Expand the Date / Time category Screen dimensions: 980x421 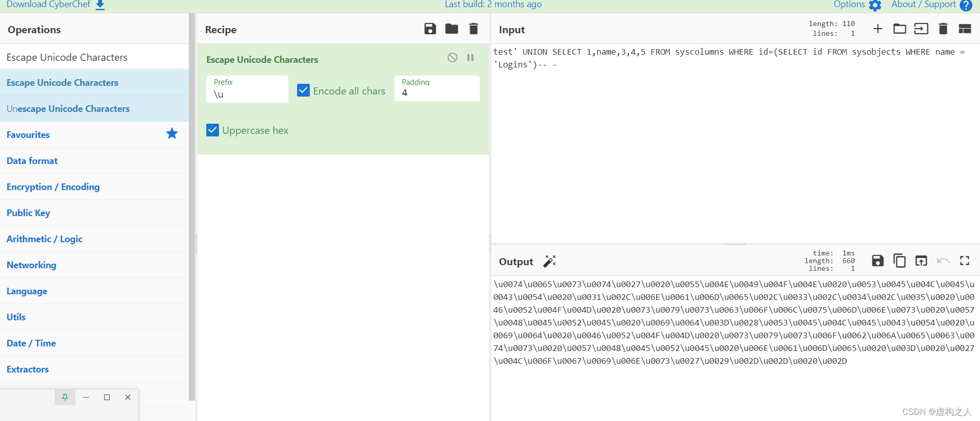point(94,343)
